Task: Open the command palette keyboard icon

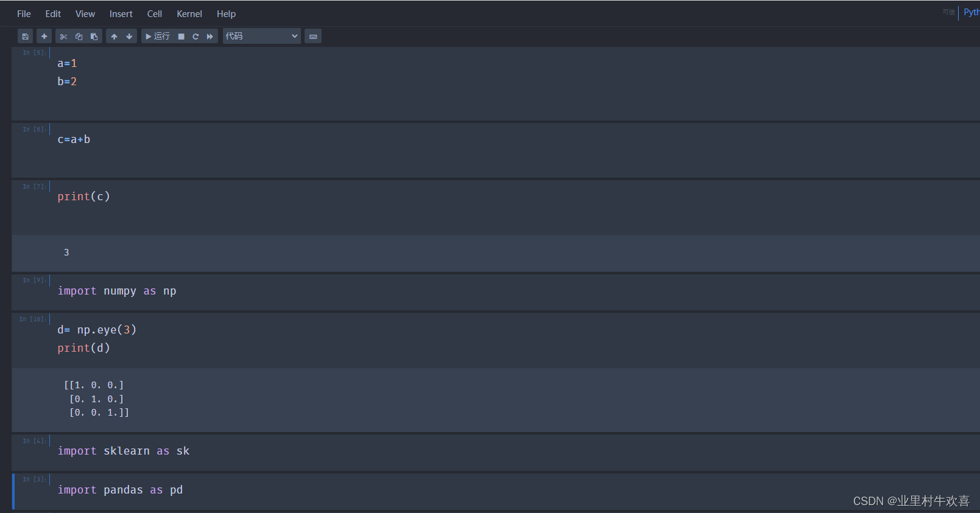Action: tap(313, 37)
